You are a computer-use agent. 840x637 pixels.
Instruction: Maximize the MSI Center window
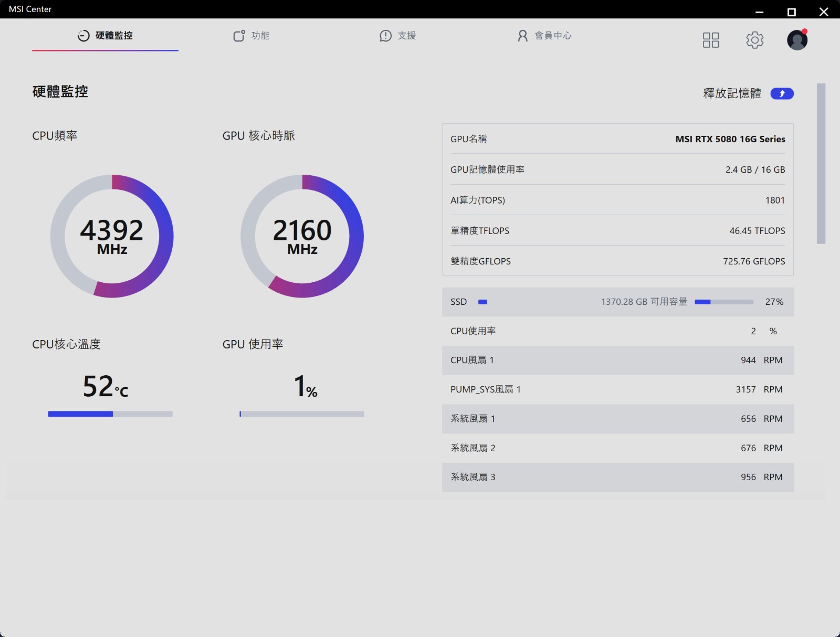tap(791, 12)
